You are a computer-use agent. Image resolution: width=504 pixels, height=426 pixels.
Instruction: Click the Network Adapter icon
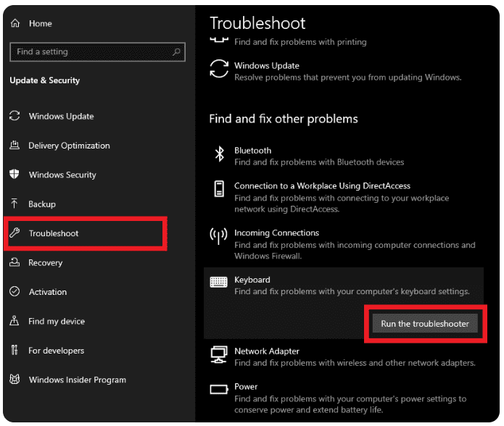[219, 354]
